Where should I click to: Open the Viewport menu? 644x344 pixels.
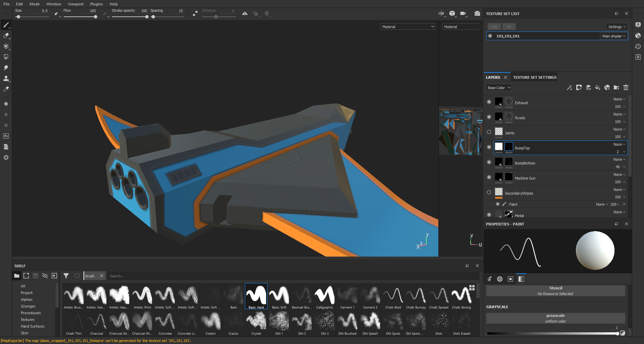pos(75,4)
